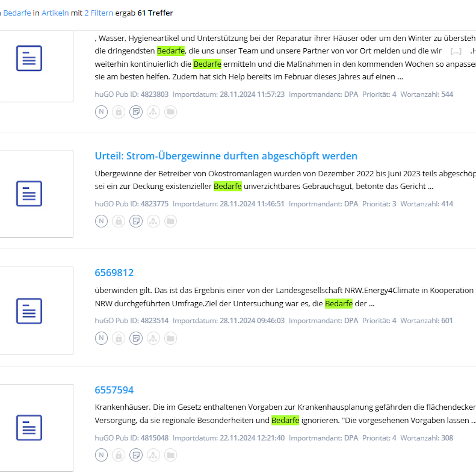This screenshot has height=476, width=476.
Task: Click the highlighted Bedarfe keyword in article 6569812
Action: pyautogui.click(x=339, y=303)
